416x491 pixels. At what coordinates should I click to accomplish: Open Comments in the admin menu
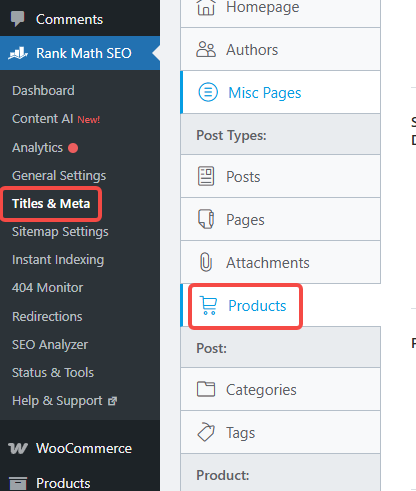coord(80,19)
